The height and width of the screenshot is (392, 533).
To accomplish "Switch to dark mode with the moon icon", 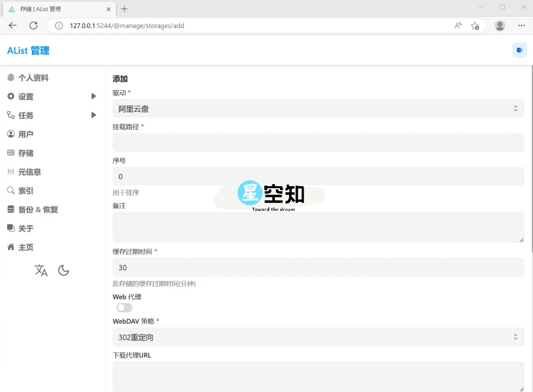I will (63, 271).
